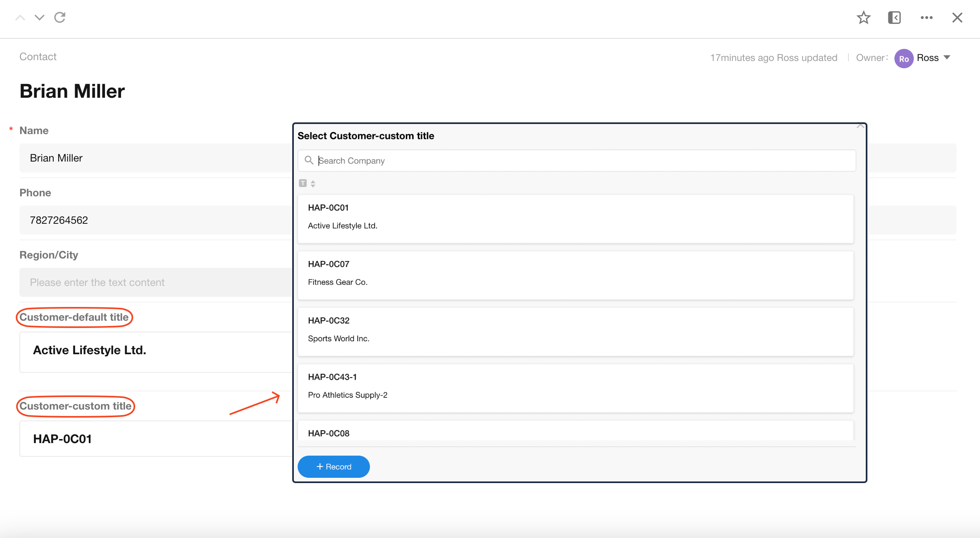Click the search magnifier icon
This screenshot has height=538, width=980.
[x=309, y=160]
